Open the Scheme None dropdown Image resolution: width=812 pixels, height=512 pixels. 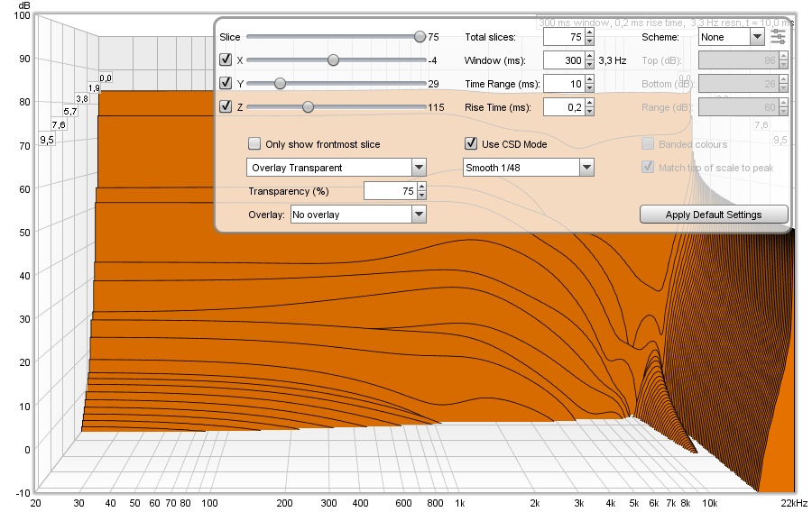pyautogui.click(x=731, y=37)
